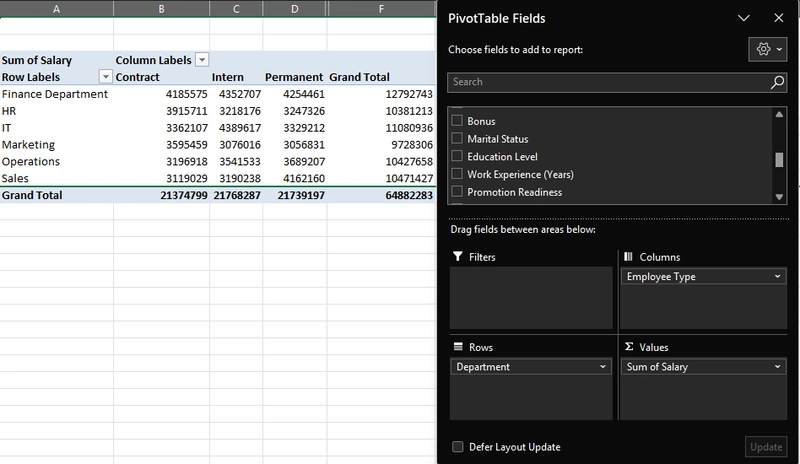Click the search magnifier icon in fields pane
The width and height of the screenshot is (800, 464).
[x=777, y=82]
